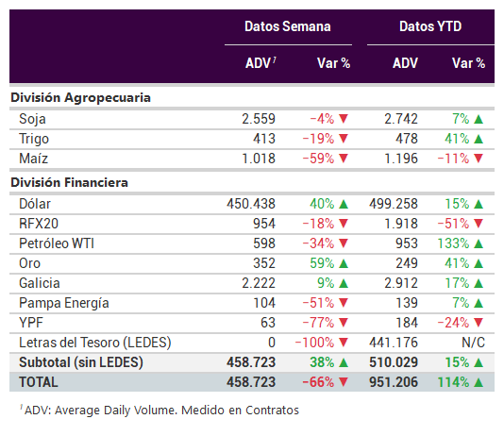
Task: Click the green up arrow next to Oro's 59%
Action: (x=344, y=263)
